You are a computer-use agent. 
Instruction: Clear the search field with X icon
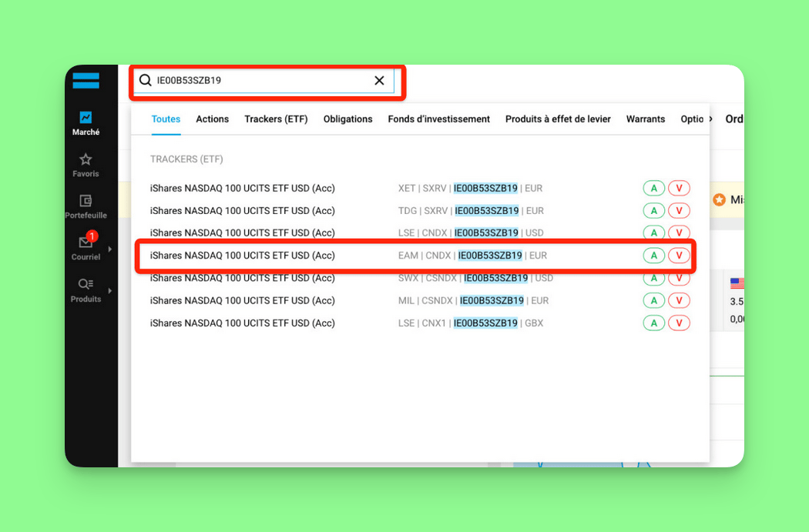pos(379,81)
